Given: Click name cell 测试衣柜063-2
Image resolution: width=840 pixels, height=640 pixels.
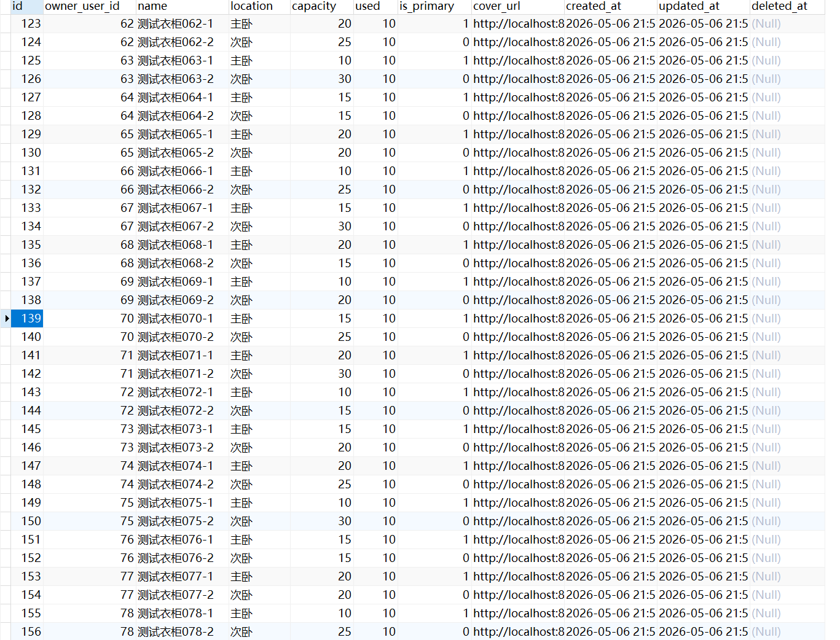Looking at the screenshot, I should tap(182, 79).
